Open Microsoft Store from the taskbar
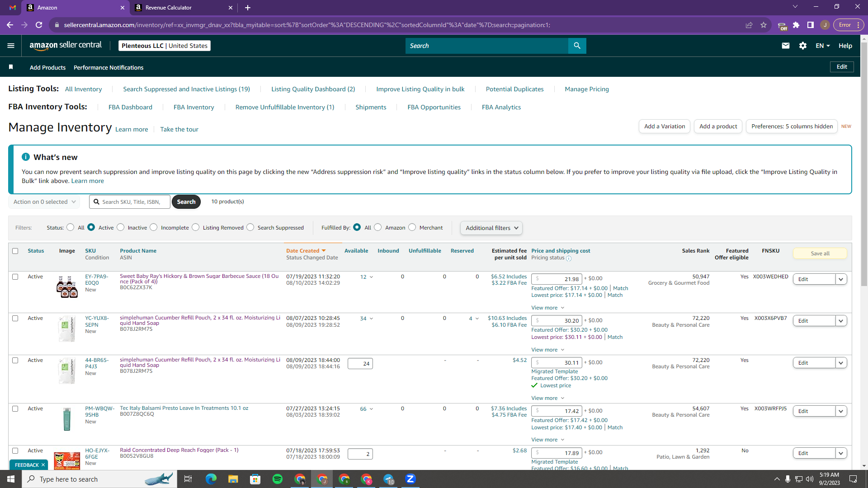 pos(255,479)
